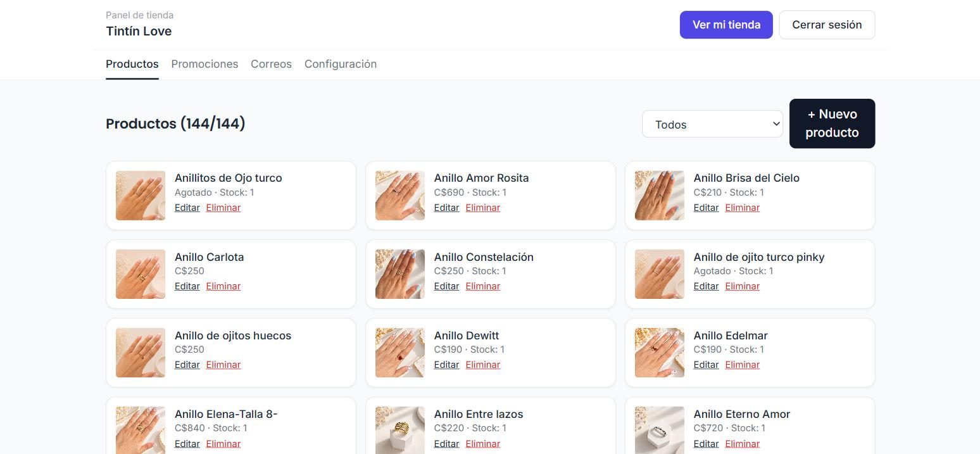Delete Anillo Eterno Amor
980x454 pixels.
tap(742, 444)
